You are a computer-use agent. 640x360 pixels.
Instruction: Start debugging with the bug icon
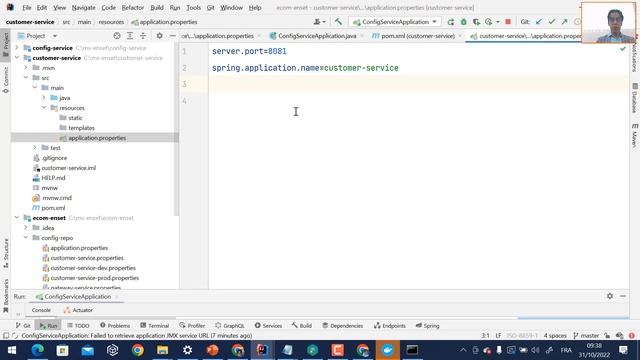click(x=463, y=22)
